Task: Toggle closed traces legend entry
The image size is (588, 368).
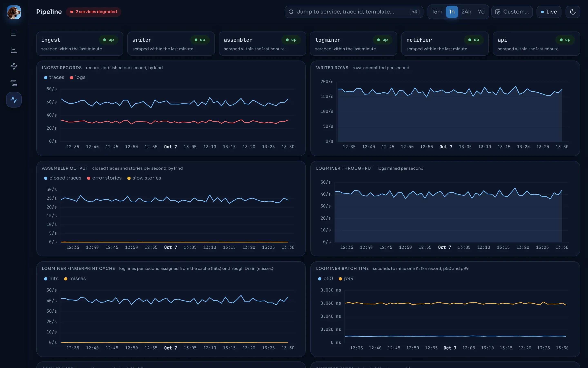Action: [62, 178]
